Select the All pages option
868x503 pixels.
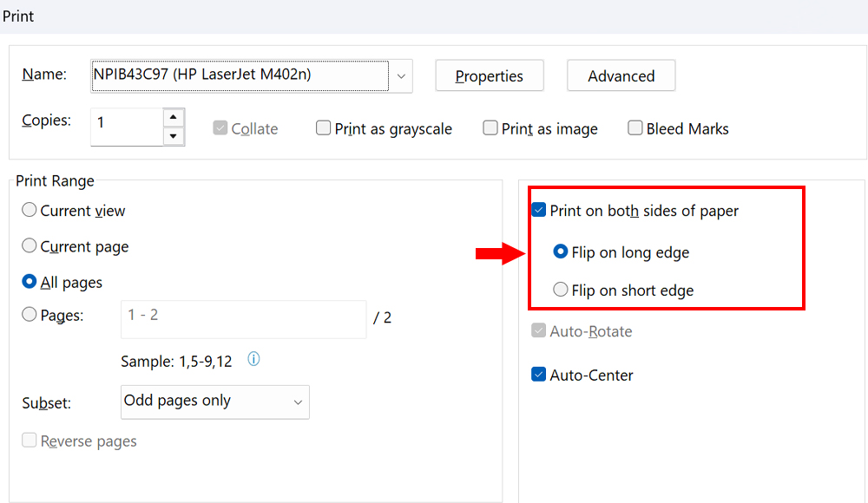point(29,282)
